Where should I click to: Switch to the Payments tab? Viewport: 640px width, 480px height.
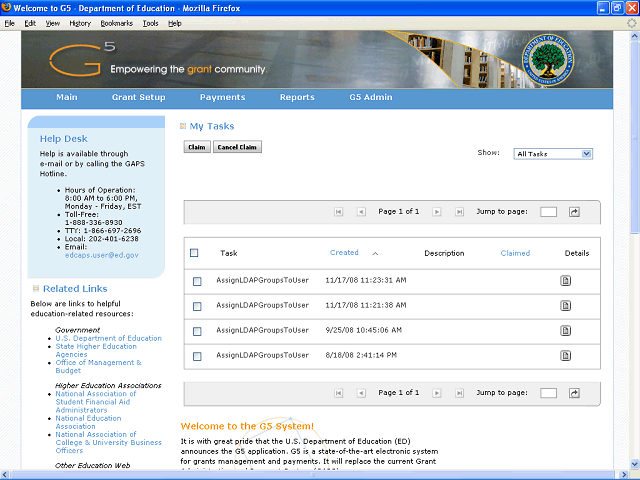(222, 97)
